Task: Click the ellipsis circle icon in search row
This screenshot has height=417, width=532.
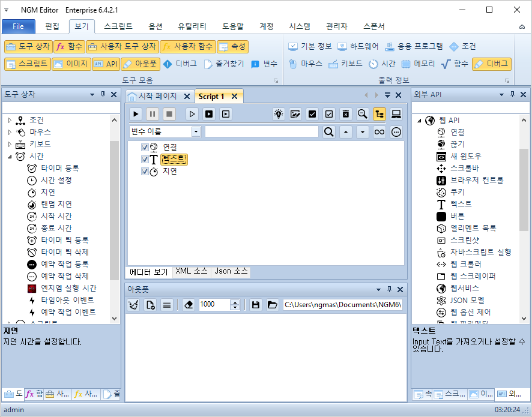Action: coord(396,132)
